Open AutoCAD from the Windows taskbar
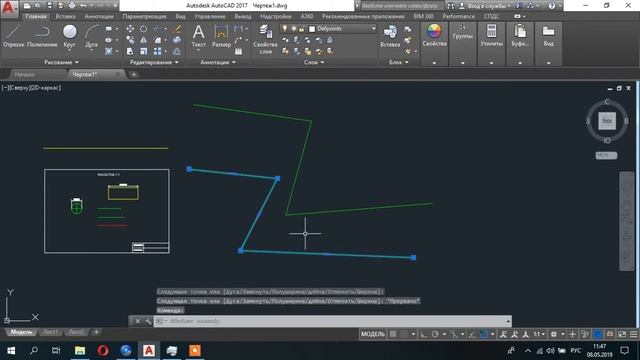This screenshot has height=360, width=640. pos(149,350)
